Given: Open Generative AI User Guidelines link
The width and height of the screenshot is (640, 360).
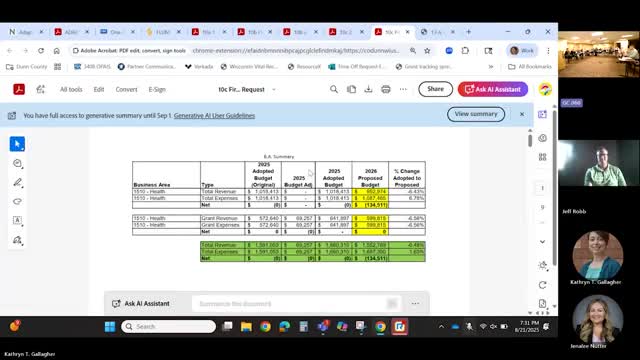Looking at the screenshot, I should click(214, 116).
